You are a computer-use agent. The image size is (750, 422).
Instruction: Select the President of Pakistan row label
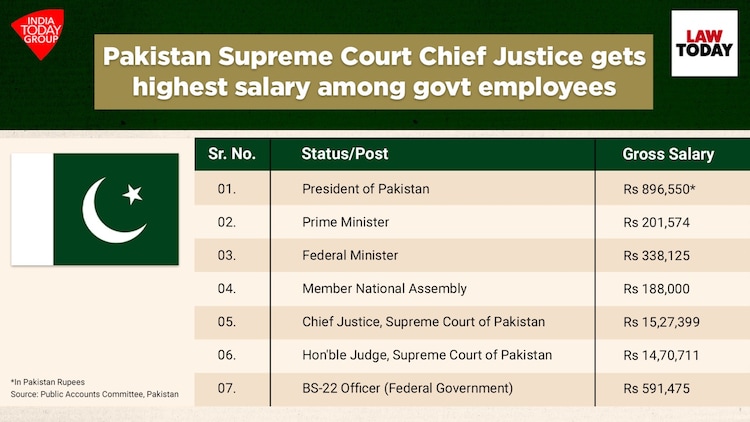365,188
